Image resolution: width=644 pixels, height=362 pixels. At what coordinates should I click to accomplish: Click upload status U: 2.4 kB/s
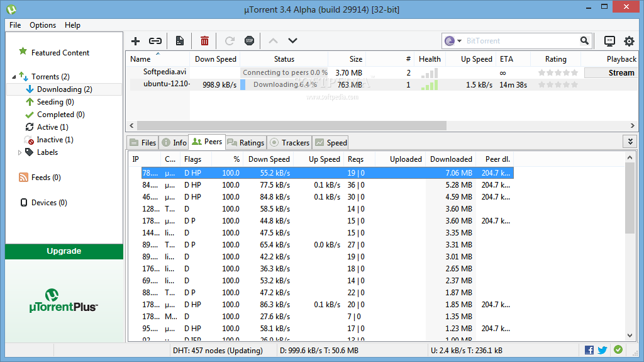pos(467,351)
